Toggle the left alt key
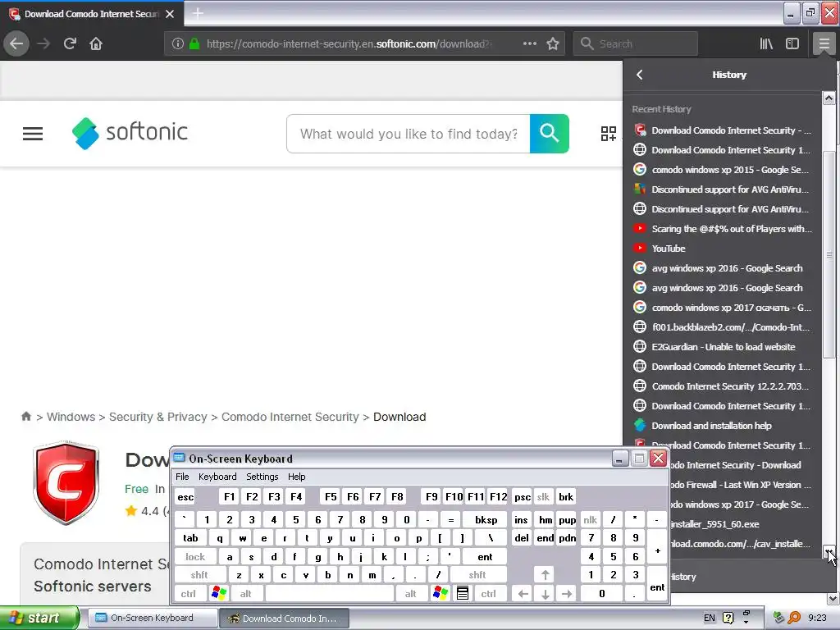Screen dimensions: 840x630 pos(245,594)
